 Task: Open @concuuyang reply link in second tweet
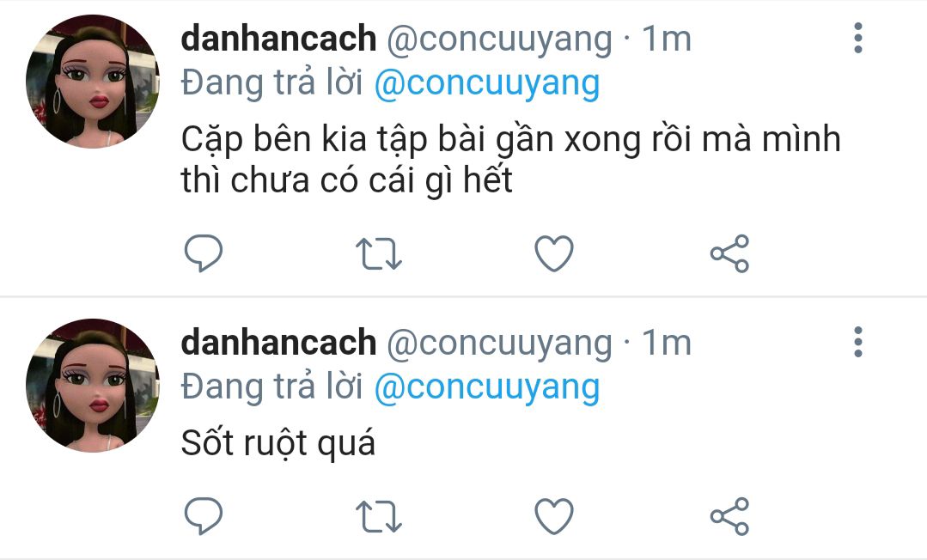point(487,387)
